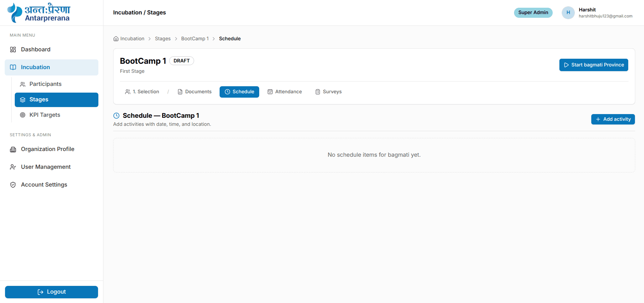Open the Surveys tab
The image size is (644, 303).
pos(328,92)
